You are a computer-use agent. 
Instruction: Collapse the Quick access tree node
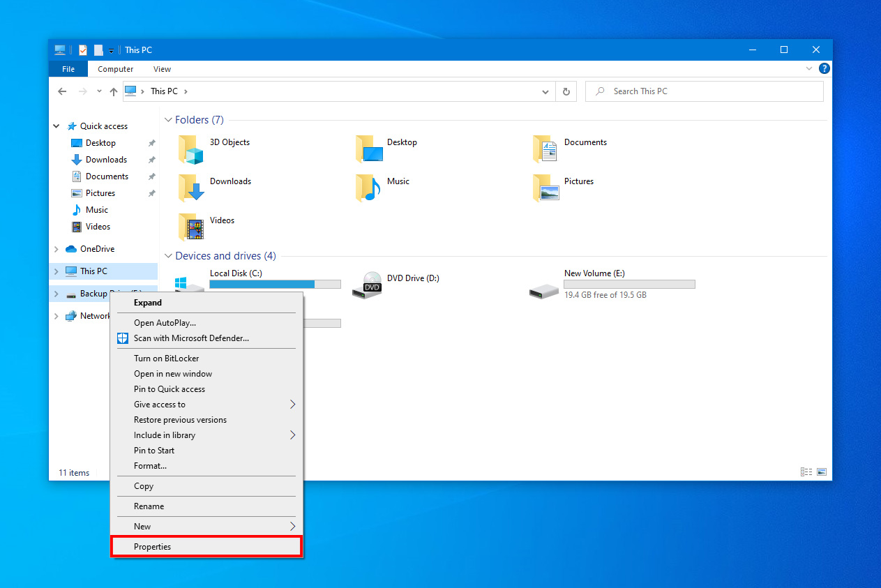click(57, 126)
